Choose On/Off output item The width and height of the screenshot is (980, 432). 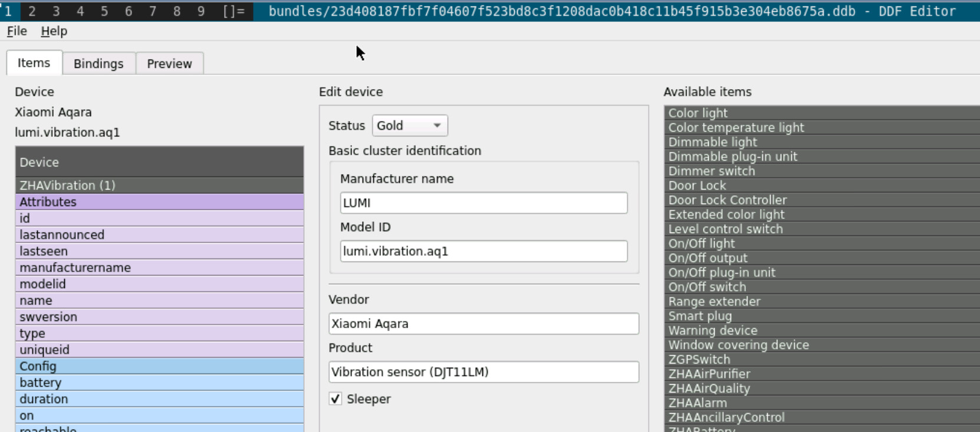pos(822,258)
